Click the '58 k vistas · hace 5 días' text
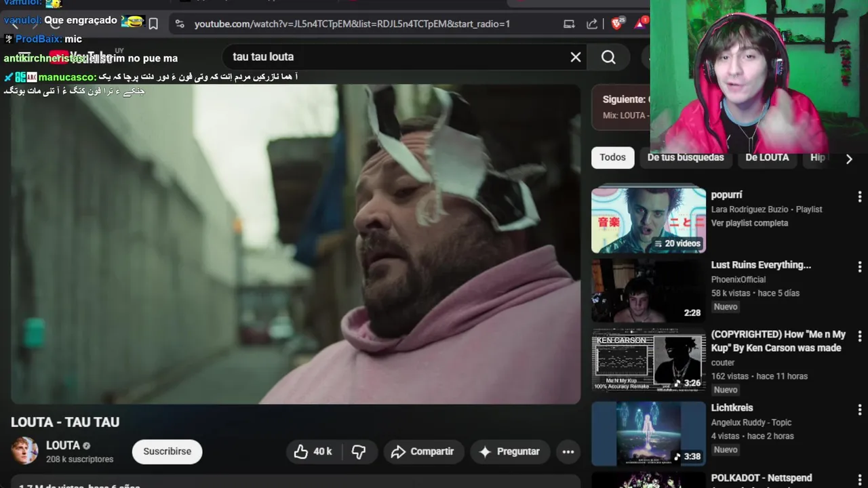The width and height of the screenshot is (868, 488). tap(755, 293)
